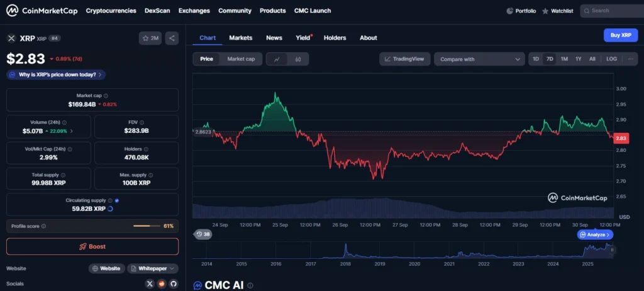Image resolution: width=644 pixels, height=291 pixels.
Task: Click the Buy XRP button
Action: click(620, 35)
